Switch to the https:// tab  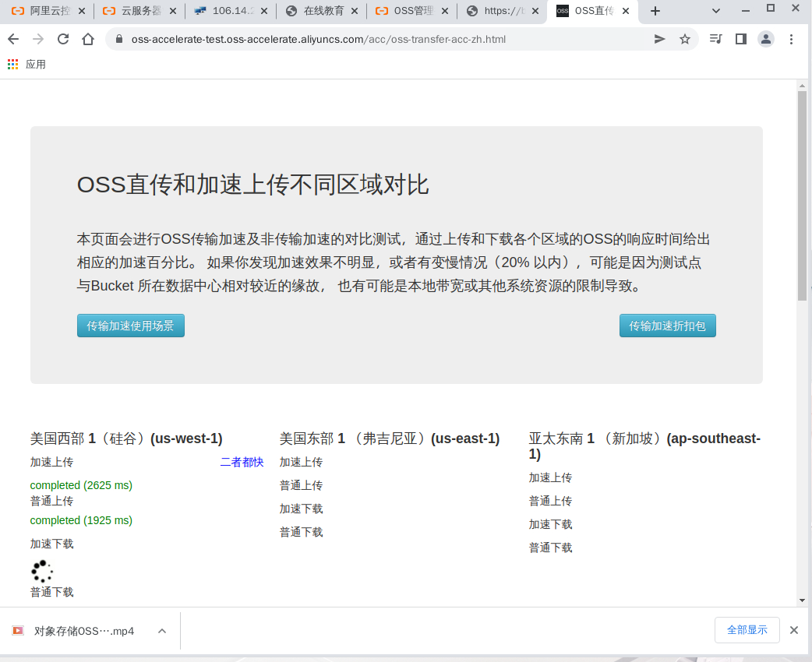[501, 11]
